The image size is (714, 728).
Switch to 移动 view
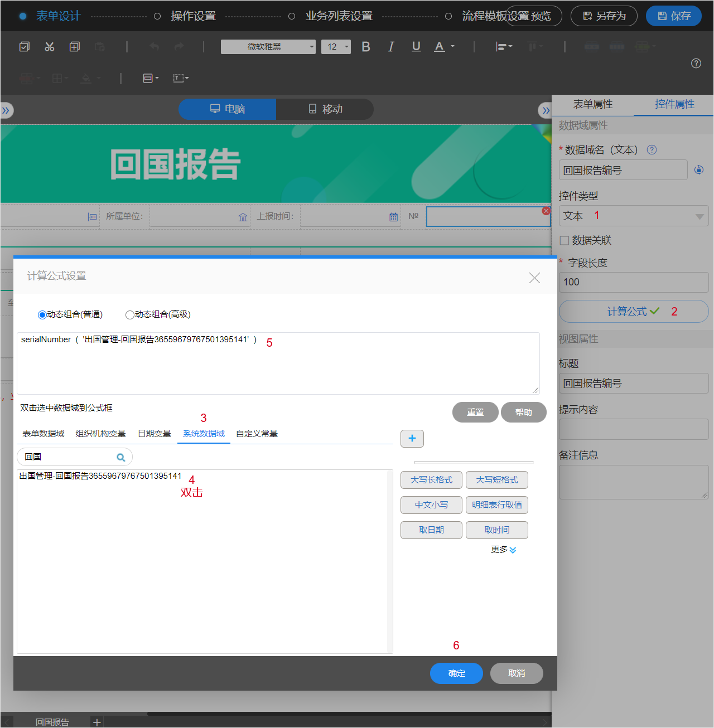[x=325, y=109]
